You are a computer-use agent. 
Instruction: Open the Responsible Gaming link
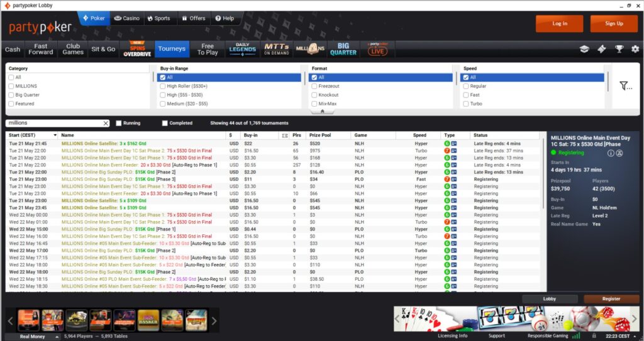tap(548, 336)
